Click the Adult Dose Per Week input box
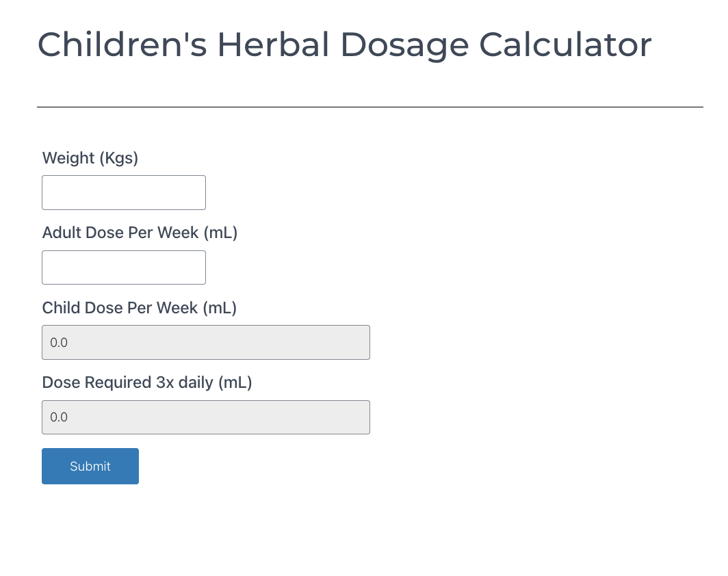 [124, 267]
